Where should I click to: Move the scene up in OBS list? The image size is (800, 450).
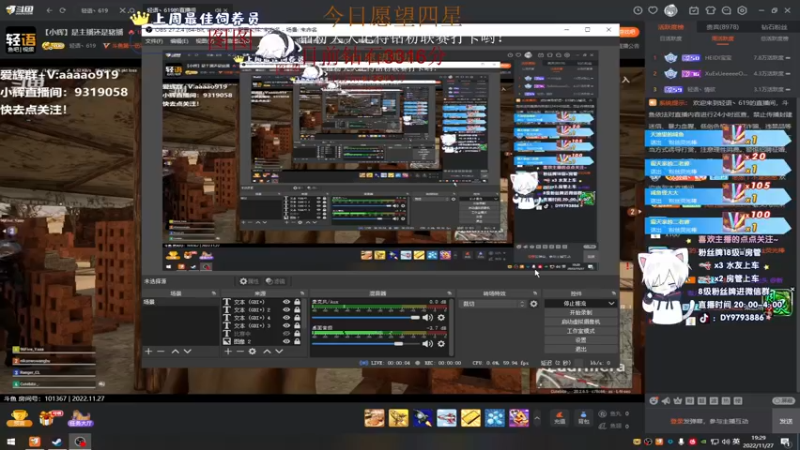point(175,352)
